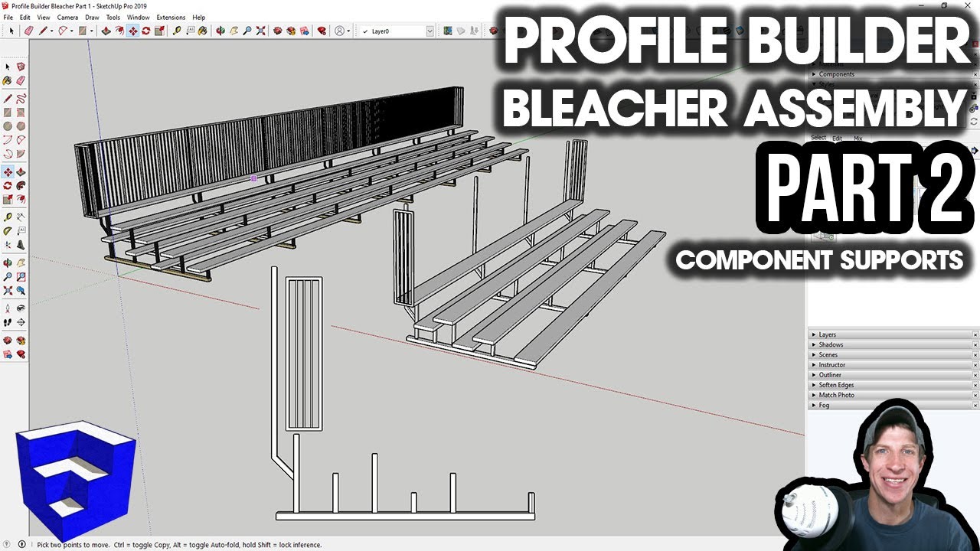
Task: Switch to the Edit tab in Styles panel
Action: (838, 138)
